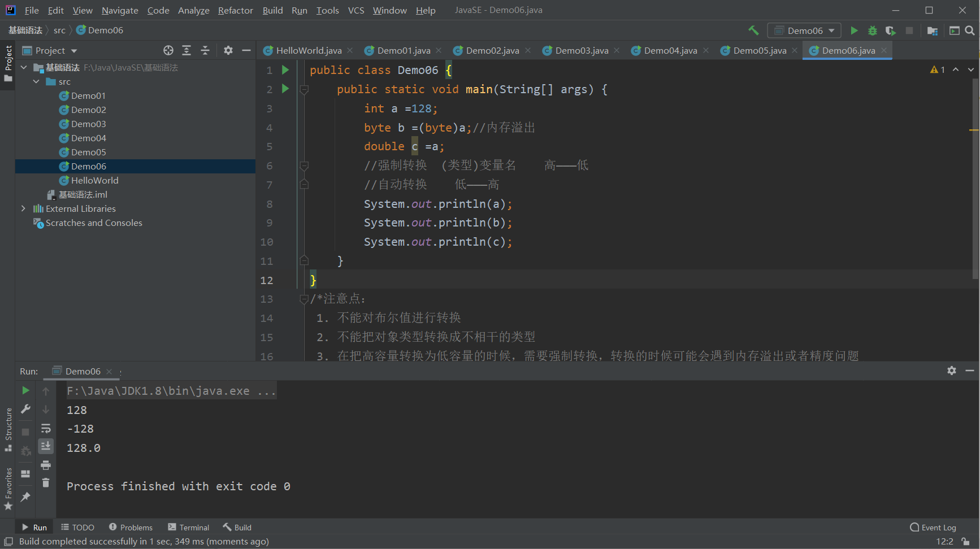Click the green Run button in the top toolbar
Image resolution: width=980 pixels, height=549 pixels.
click(854, 30)
